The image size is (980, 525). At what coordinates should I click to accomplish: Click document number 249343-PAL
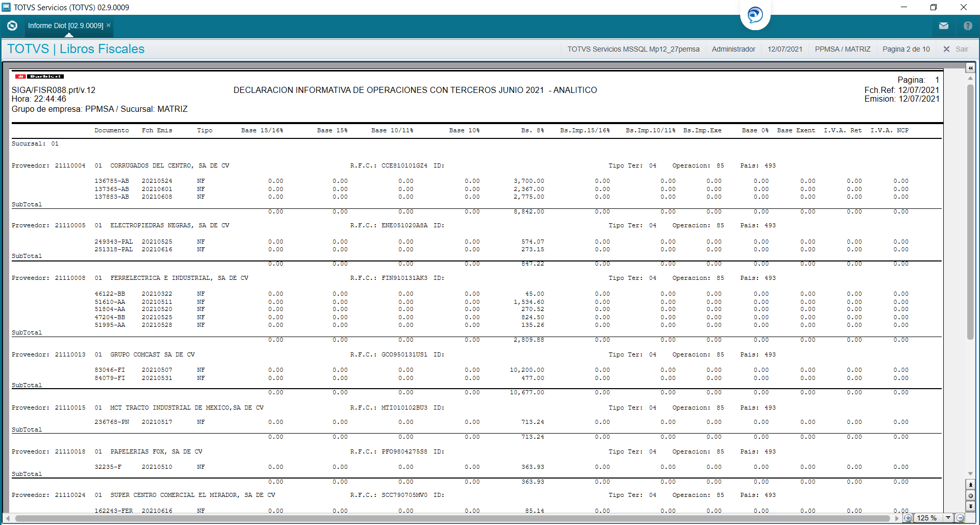114,242
